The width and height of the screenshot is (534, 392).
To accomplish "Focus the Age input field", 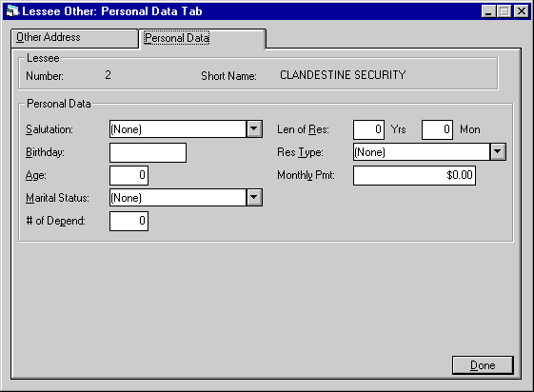I will point(129,175).
